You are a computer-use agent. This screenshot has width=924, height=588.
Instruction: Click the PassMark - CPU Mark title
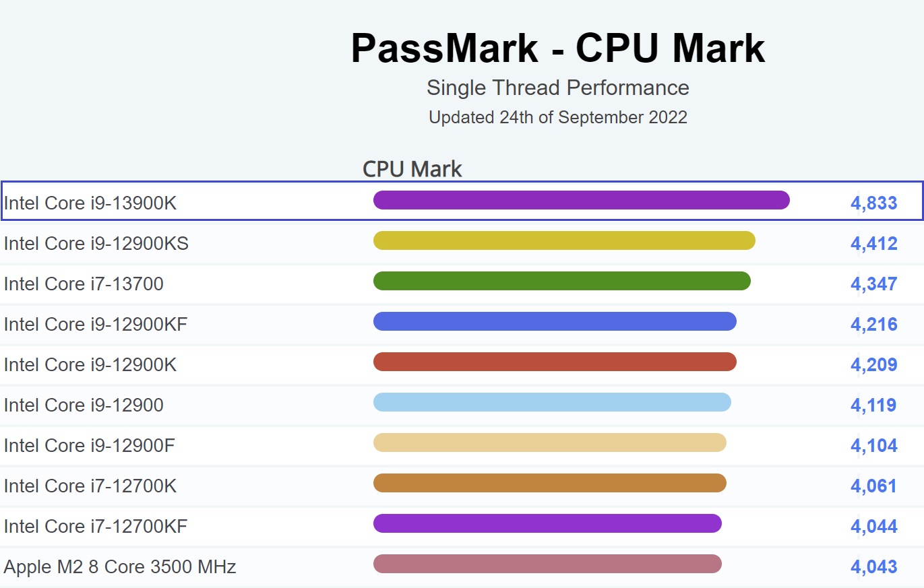pos(558,48)
